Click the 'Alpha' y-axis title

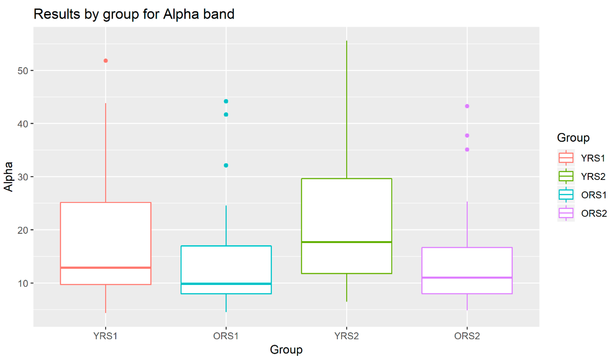click(8, 177)
